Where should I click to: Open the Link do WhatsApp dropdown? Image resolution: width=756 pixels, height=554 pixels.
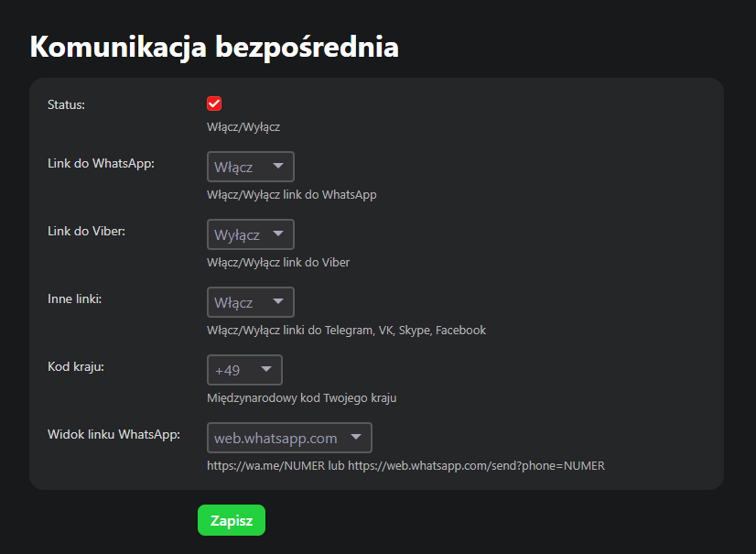(250, 167)
